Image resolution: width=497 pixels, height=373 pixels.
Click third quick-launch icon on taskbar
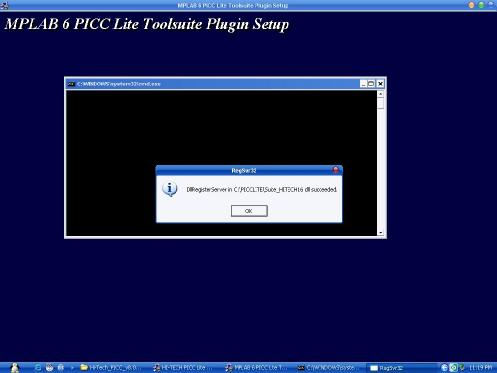(61, 368)
